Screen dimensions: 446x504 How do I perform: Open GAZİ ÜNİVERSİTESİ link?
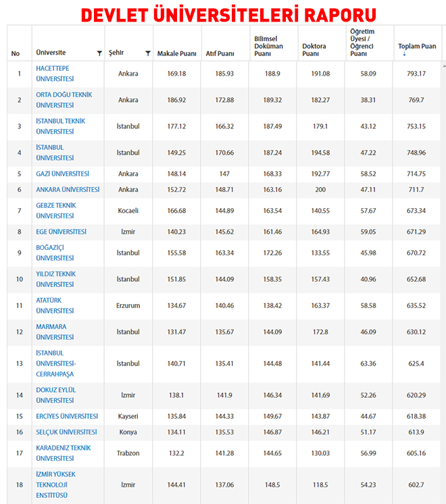pos(62,174)
